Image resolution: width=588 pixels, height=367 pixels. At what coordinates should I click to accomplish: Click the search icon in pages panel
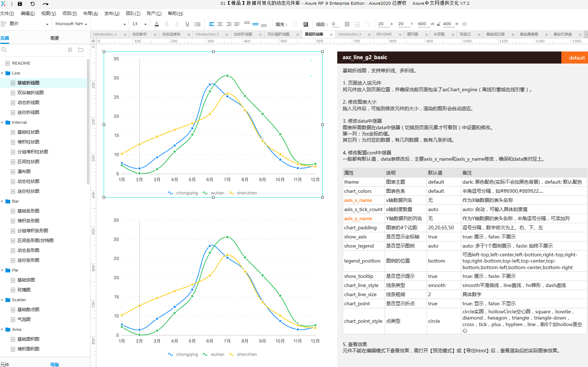click(x=4, y=50)
